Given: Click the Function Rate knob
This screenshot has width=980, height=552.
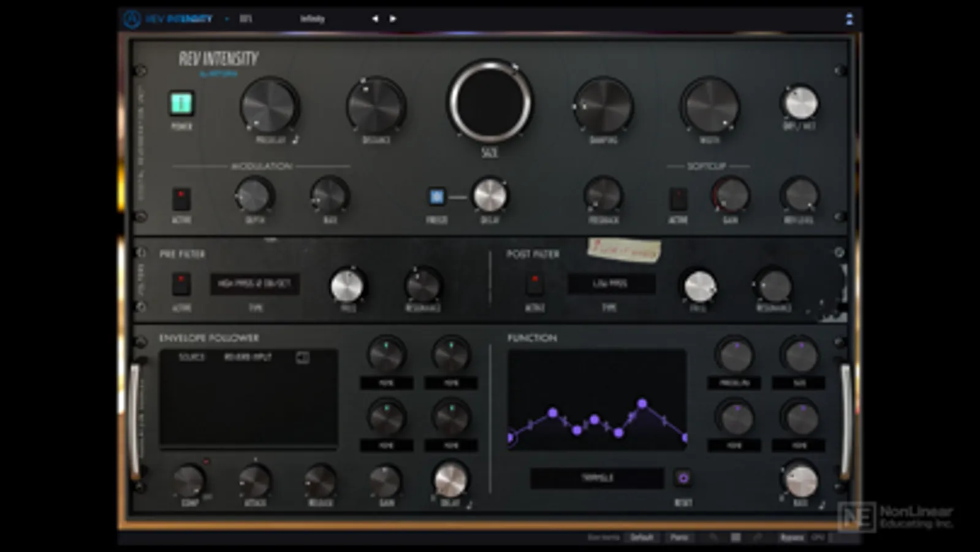Looking at the screenshot, I should click(x=800, y=480).
